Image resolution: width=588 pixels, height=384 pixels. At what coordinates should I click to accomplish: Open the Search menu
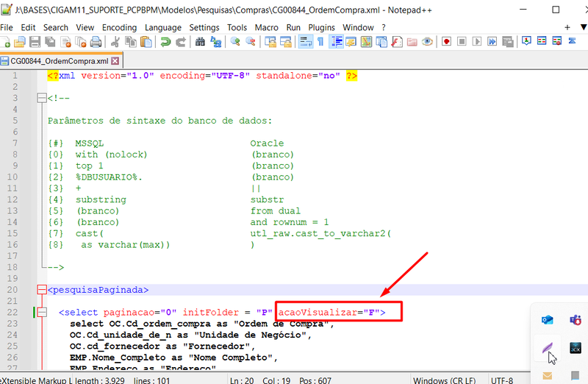pyautogui.click(x=56, y=27)
